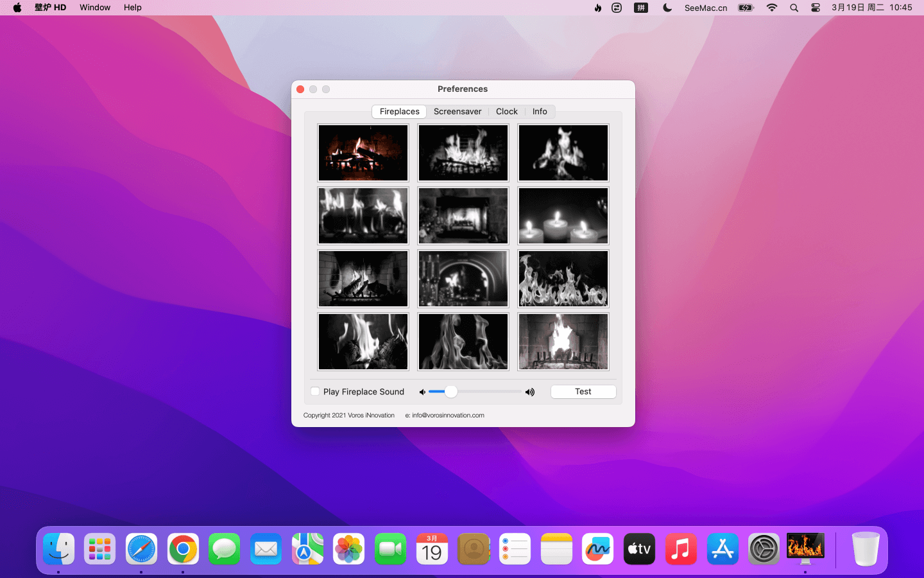The width and height of the screenshot is (924, 578).
Task: Switch to the Clock tab
Action: [506, 111]
